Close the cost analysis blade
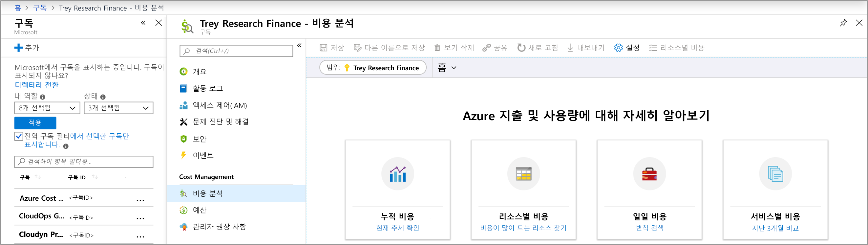 point(859,23)
